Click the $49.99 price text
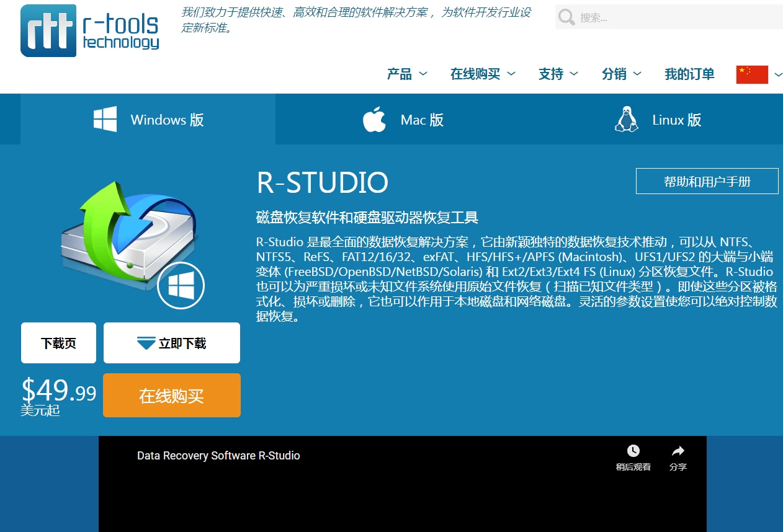 tap(59, 390)
